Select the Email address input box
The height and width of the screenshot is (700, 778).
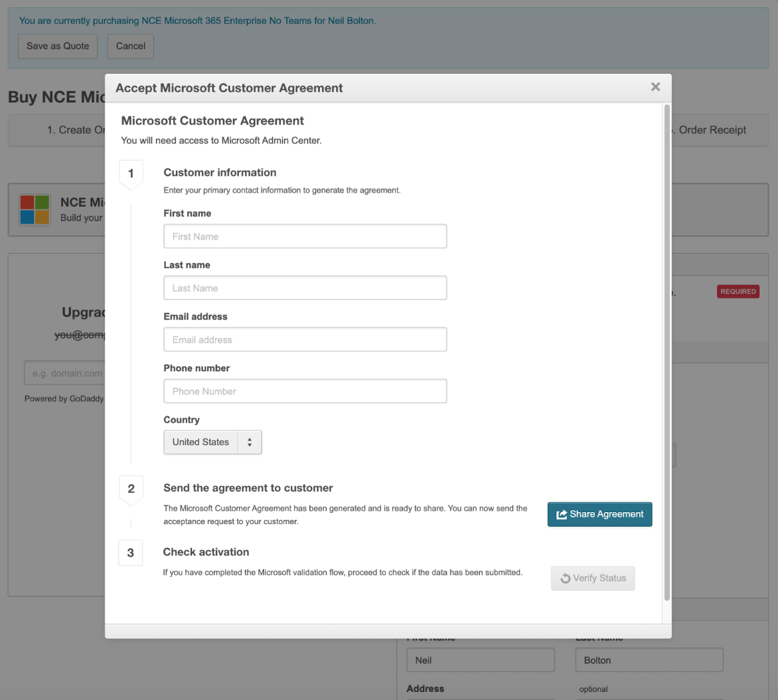(305, 339)
